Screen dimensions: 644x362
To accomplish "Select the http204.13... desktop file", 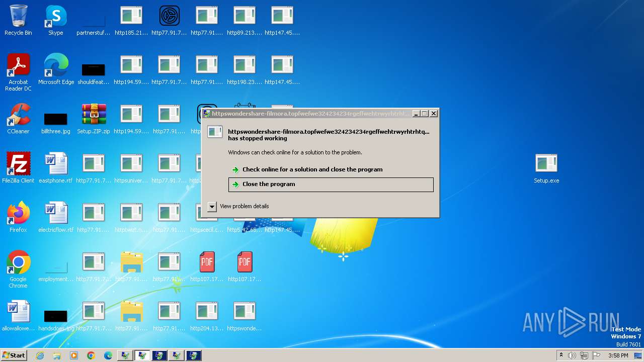I will [x=207, y=316].
